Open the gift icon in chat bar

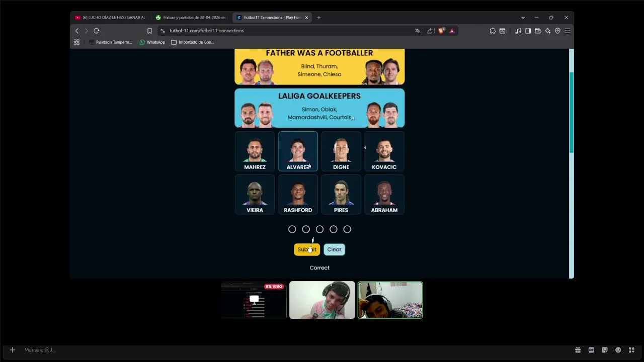tap(578, 350)
